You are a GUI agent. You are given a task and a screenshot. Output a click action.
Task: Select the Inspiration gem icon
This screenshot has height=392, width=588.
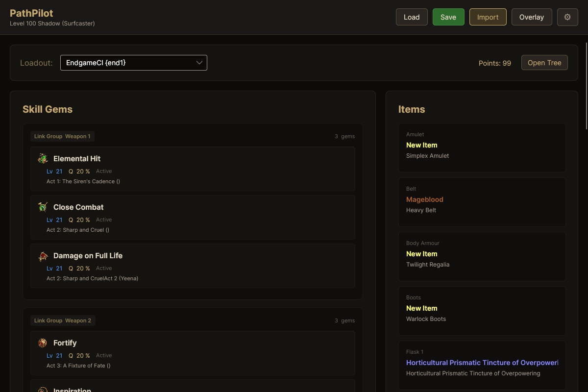click(42, 390)
